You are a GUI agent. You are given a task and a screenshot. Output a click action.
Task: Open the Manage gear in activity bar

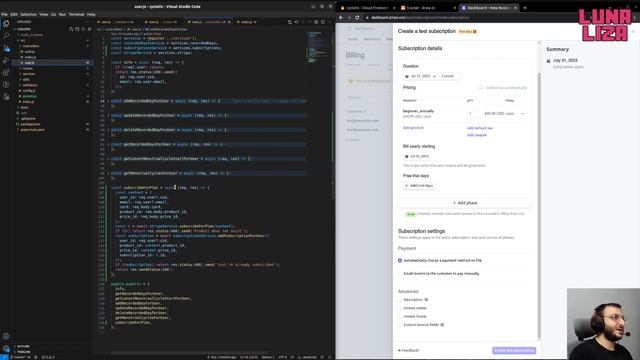[6, 349]
